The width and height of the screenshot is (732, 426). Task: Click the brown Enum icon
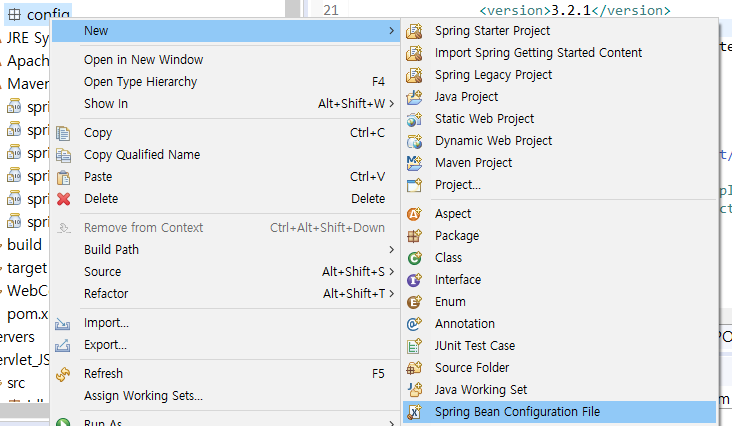[x=414, y=302]
